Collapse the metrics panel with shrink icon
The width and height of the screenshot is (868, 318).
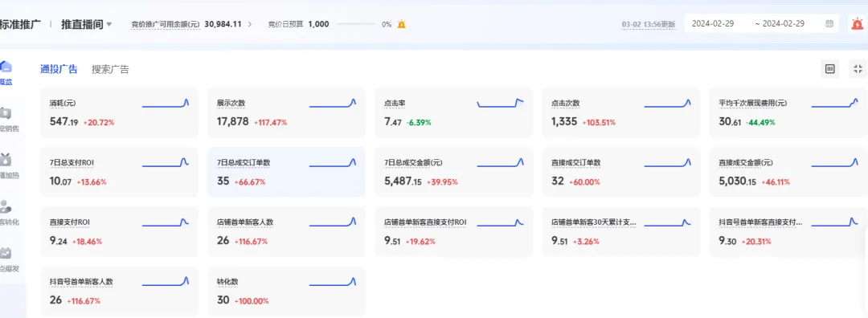coord(858,69)
